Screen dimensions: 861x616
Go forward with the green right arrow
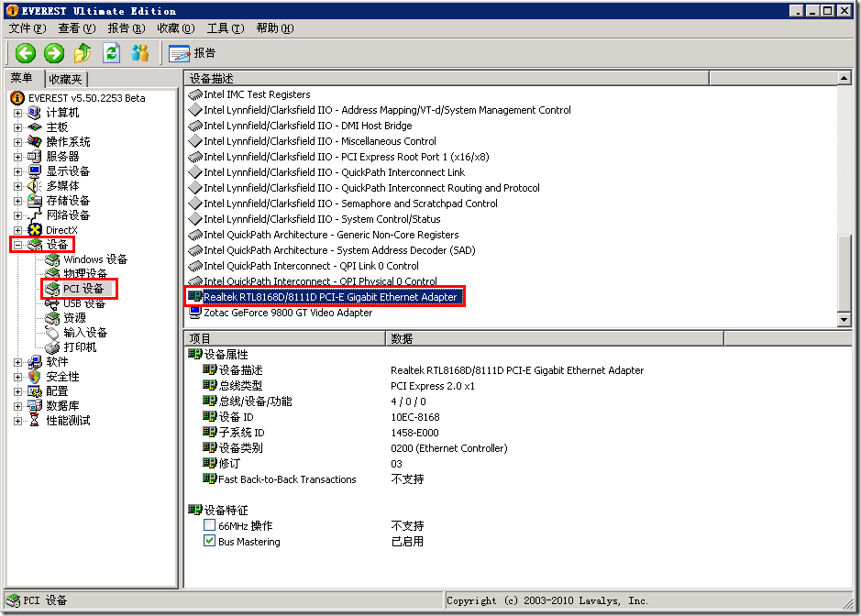click(x=54, y=53)
